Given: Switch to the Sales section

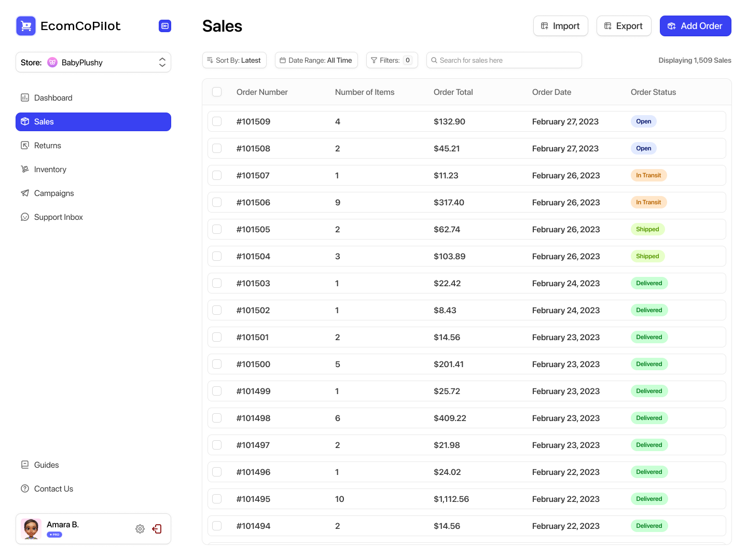Looking at the screenshot, I should click(x=44, y=121).
